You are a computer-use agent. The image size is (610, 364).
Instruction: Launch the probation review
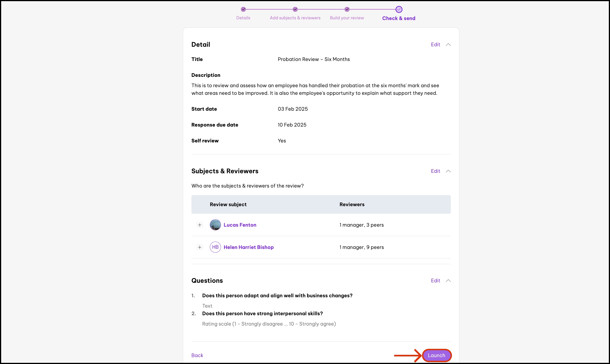pyautogui.click(x=436, y=355)
